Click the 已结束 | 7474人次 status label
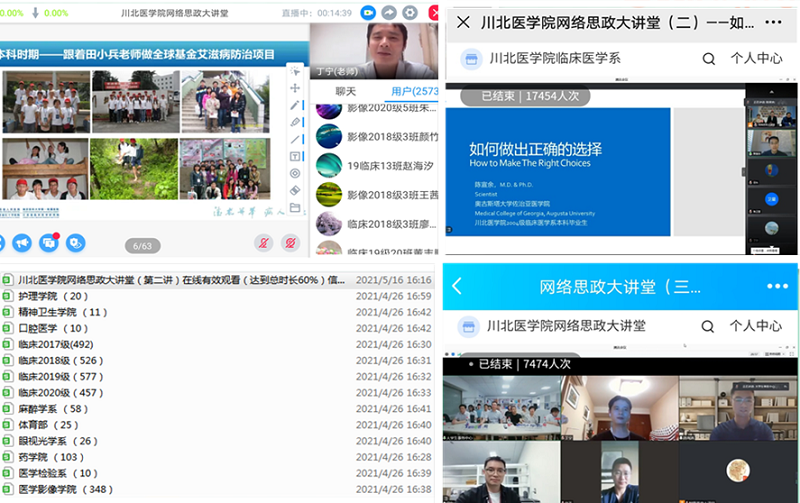The width and height of the screenshot is (800, 503). point(524,364)
